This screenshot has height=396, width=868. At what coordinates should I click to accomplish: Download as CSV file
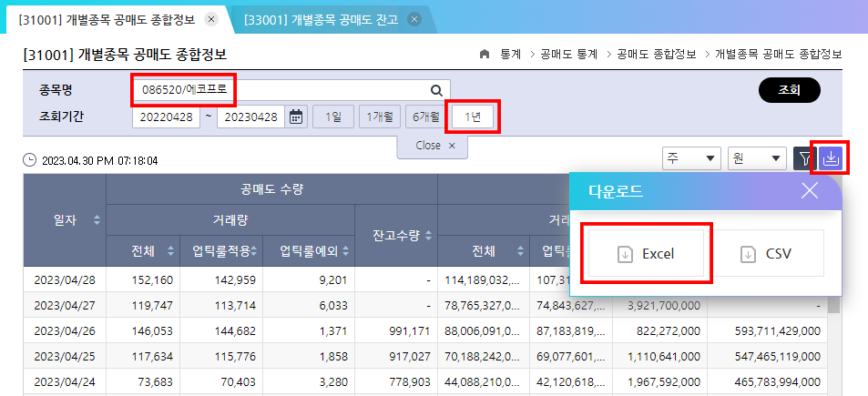pyautogui.click(x=766, y=254)
